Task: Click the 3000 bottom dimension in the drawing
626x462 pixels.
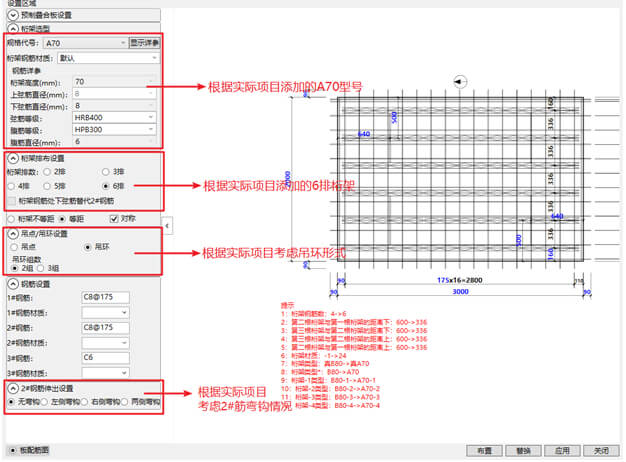Action: [x=460, y=291]
